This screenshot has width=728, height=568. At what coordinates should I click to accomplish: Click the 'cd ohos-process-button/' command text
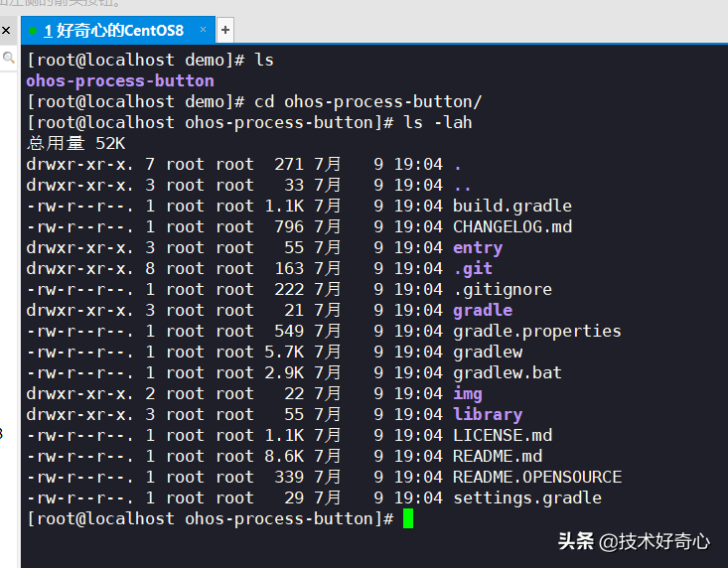[368, 101]
